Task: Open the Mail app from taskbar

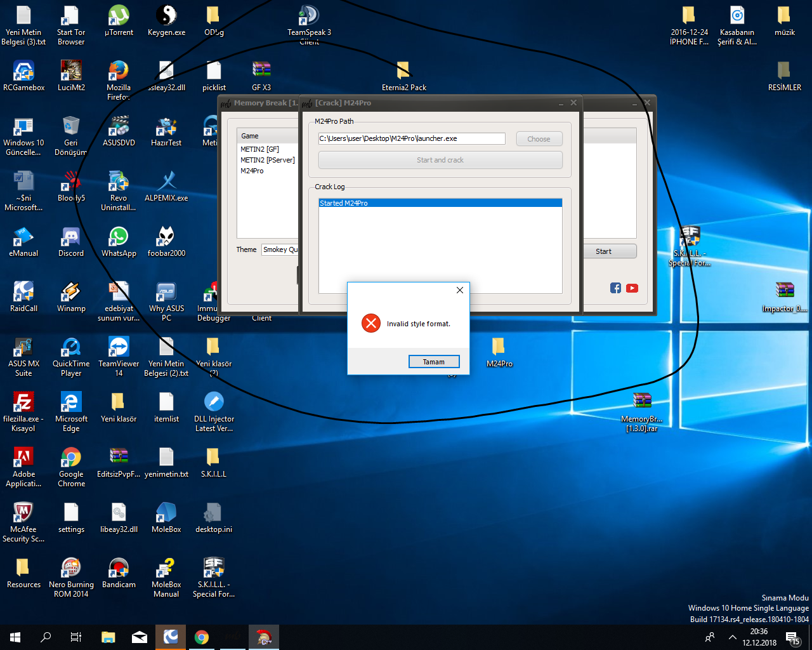Action: (x=140, y=637)
